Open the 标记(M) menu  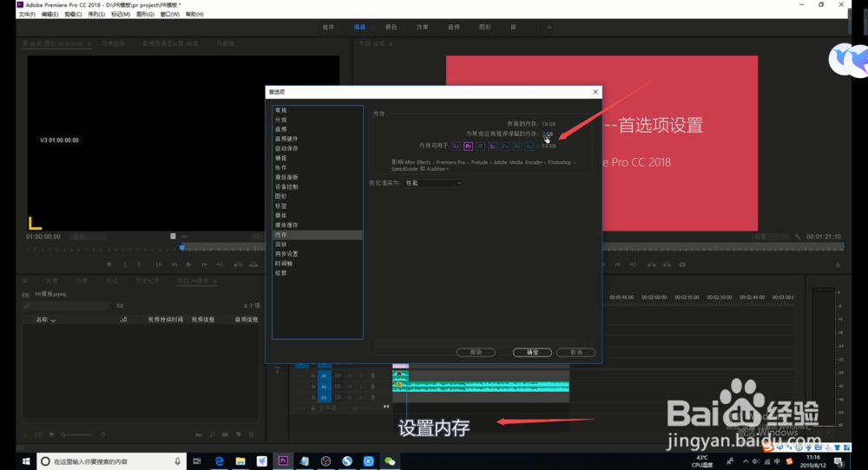pos(121,15)
